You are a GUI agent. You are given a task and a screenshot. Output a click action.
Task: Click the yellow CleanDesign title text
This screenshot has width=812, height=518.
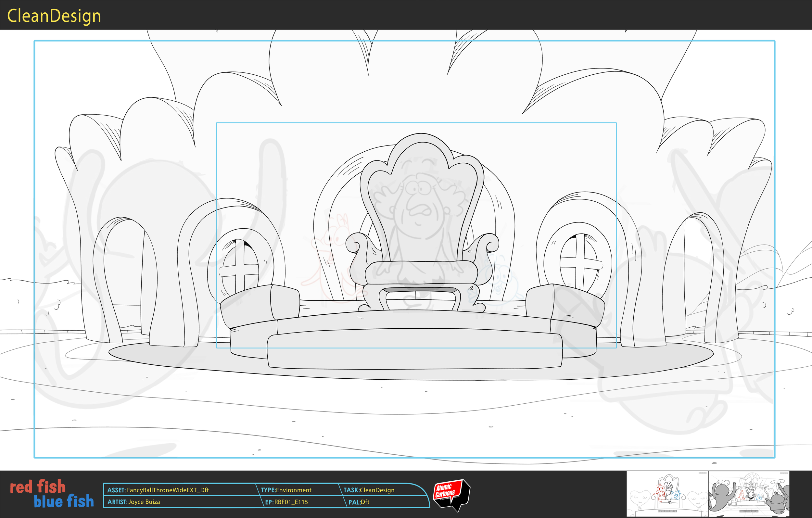tap(54, 15)
